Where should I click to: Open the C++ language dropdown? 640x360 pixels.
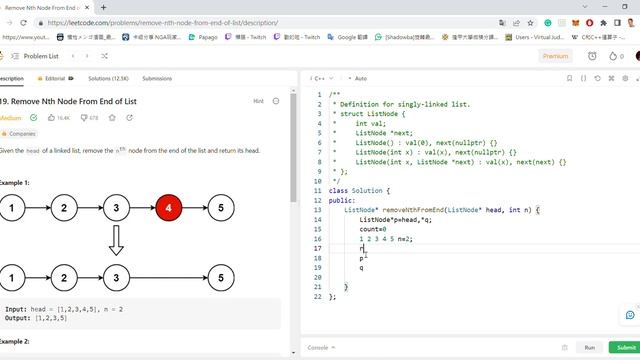pyautogui.click(x=322, y=78)
